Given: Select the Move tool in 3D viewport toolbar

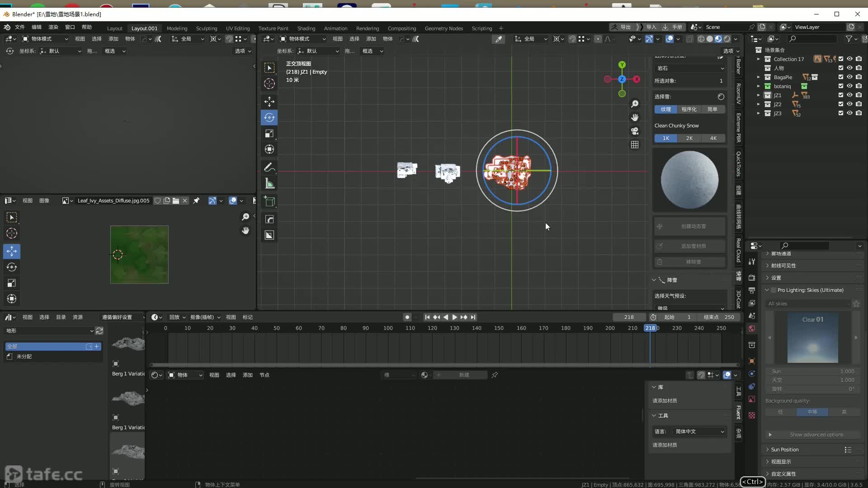Looking at the screenshot, I should (x=269, y=102).
